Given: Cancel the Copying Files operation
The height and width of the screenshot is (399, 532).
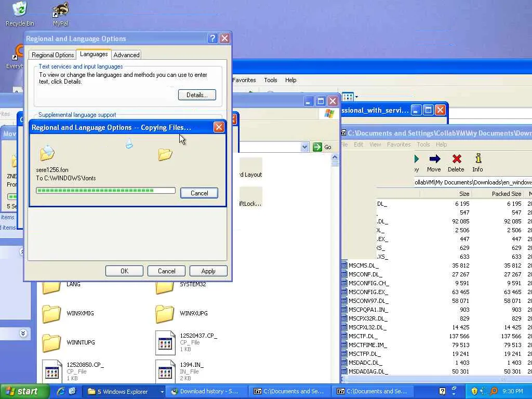Looking at the screenshot, I should coord(199,193).
